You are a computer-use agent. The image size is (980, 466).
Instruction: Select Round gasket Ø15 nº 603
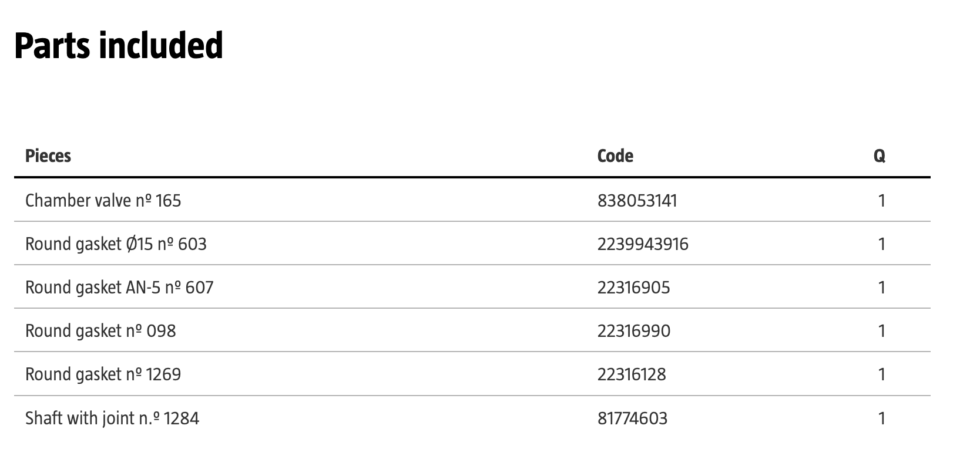tap(116, 244)
